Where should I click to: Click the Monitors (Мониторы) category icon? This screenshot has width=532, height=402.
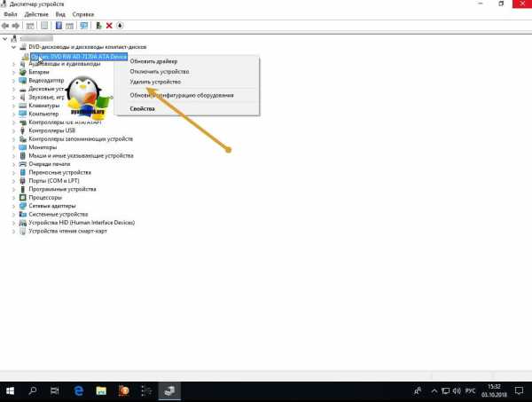point(23,147)
